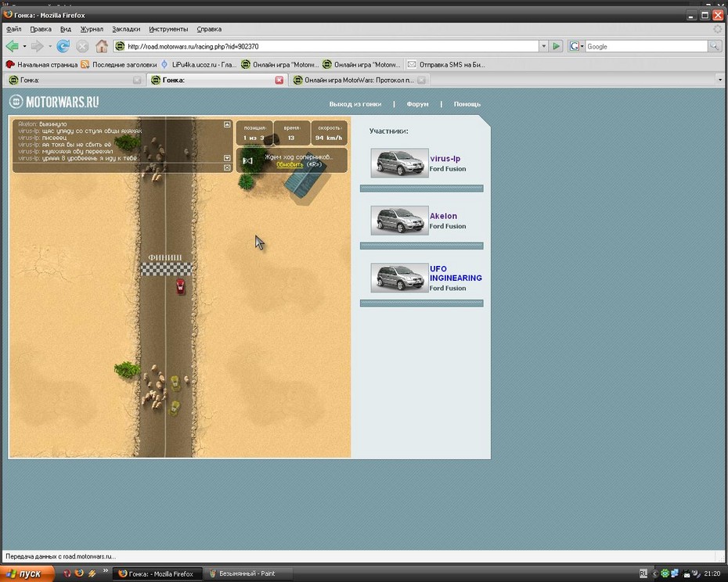Image resolution: width=728 pixels, height=582 pixels.
Task: Open the Инструменты menu
Action: (168, 29)
